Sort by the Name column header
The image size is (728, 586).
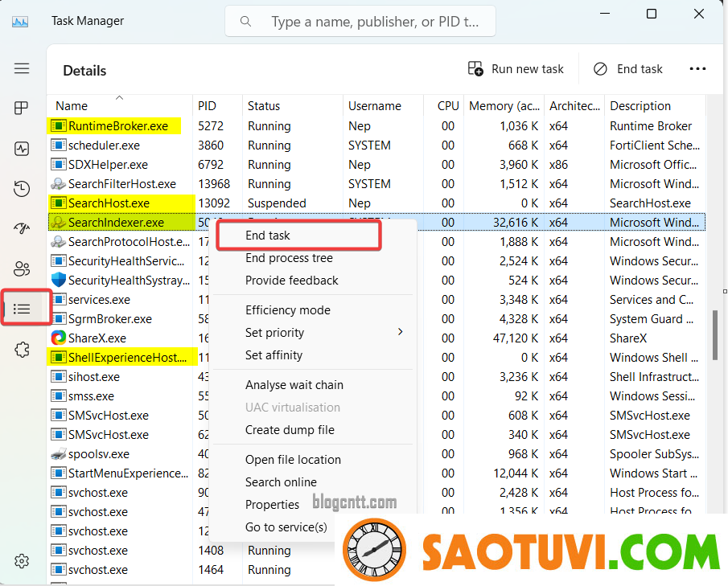[119, 106]
